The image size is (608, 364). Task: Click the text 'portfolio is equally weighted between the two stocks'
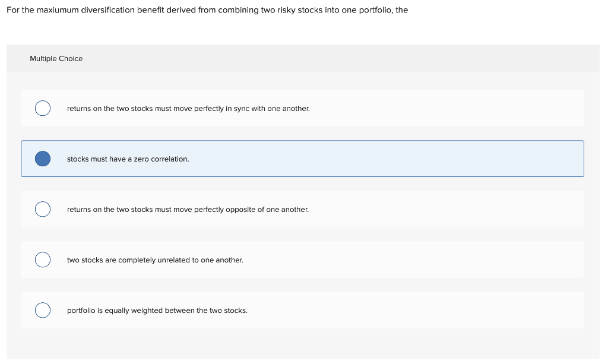tap(157, 311)
